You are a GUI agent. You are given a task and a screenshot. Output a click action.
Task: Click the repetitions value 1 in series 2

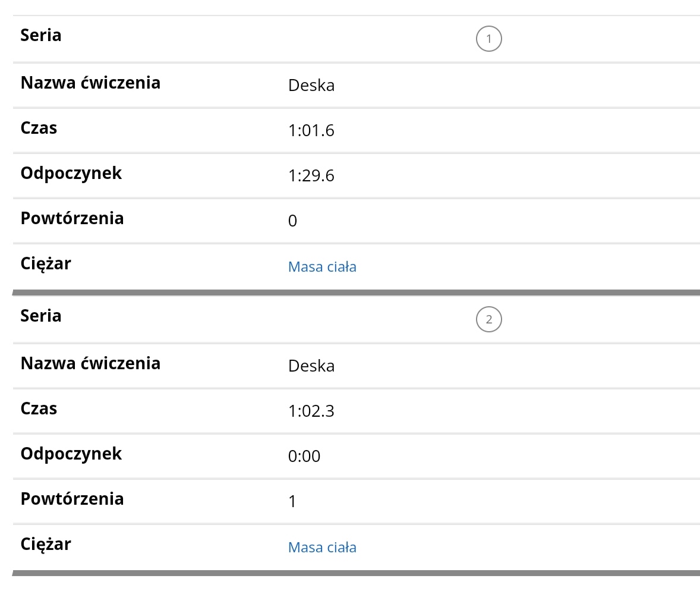pyautogui.click(x=292, y=502)
